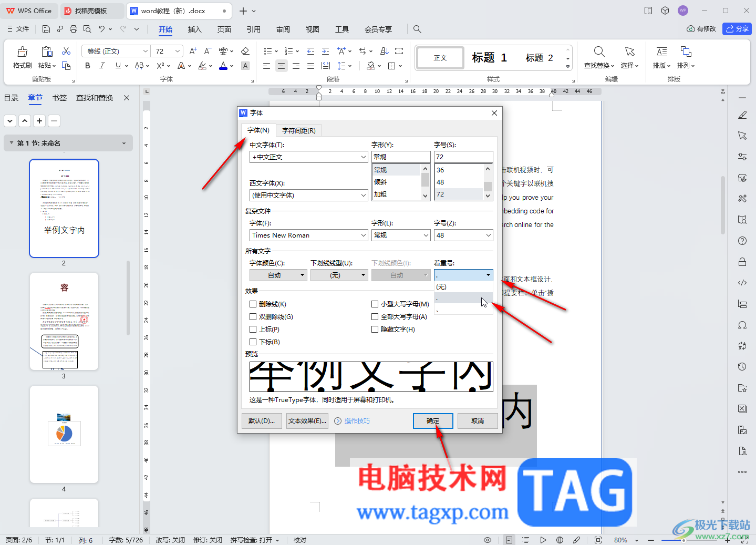756x545 pixels.
Task: Open the 字号(Z) size dropdown showing 48
Action: (489, 235)
